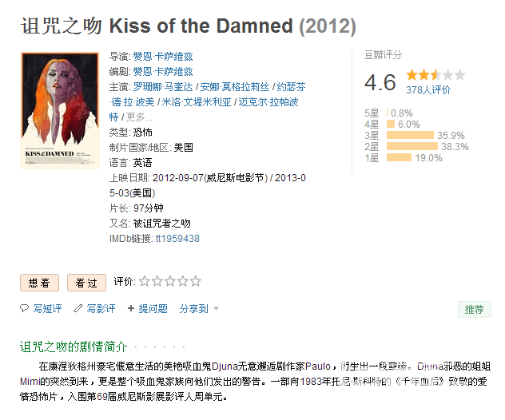Rate the movie with the fifth star

click(x=196, y=281)
